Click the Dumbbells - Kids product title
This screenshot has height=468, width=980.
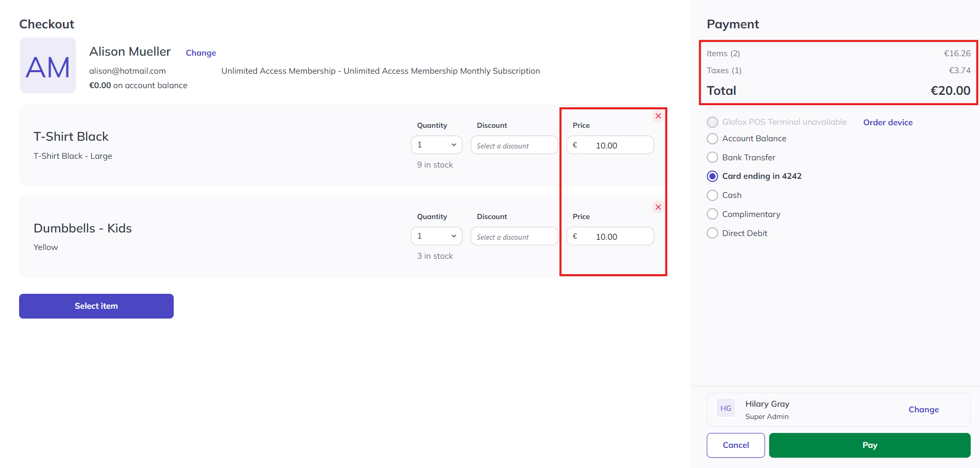(x=82, y=228)
